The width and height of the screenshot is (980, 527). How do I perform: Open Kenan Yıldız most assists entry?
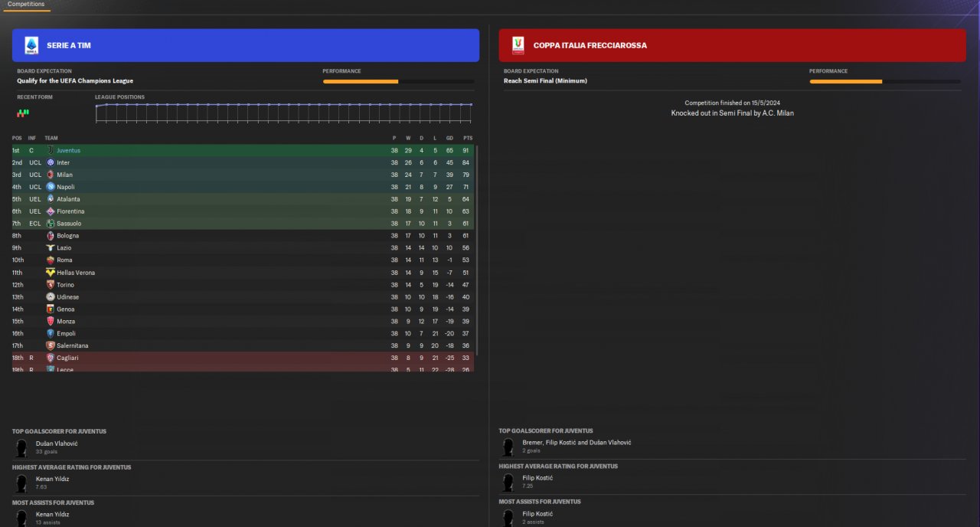pyautogui.click(x=52, y=515)
